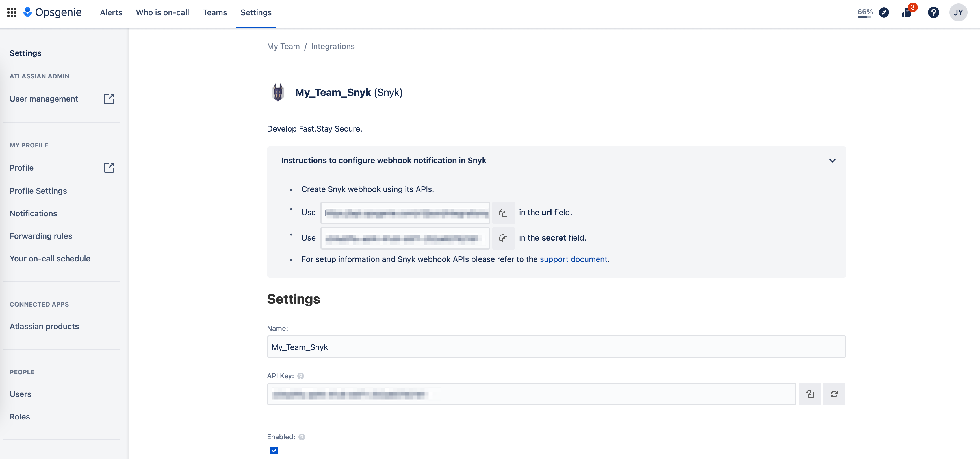Select the Settings tab
The height and width of the screenshot is (459, 980).
(256, 12)
